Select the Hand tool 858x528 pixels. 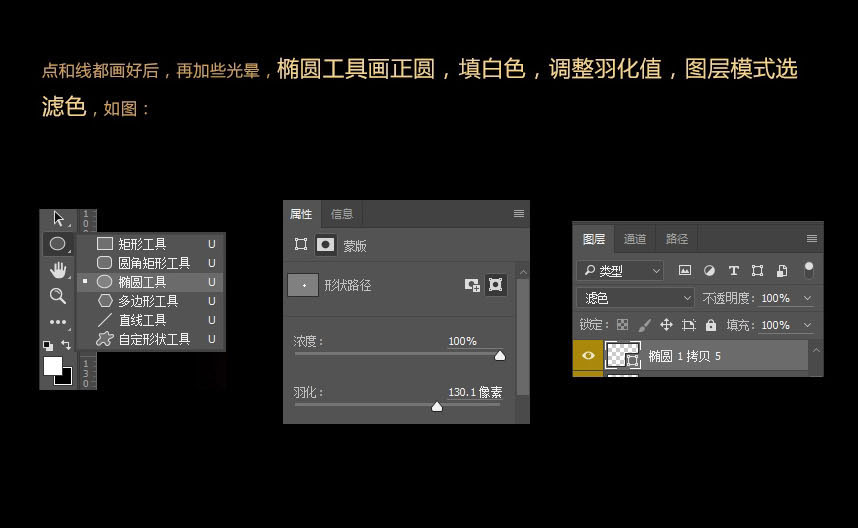point(58,270)
